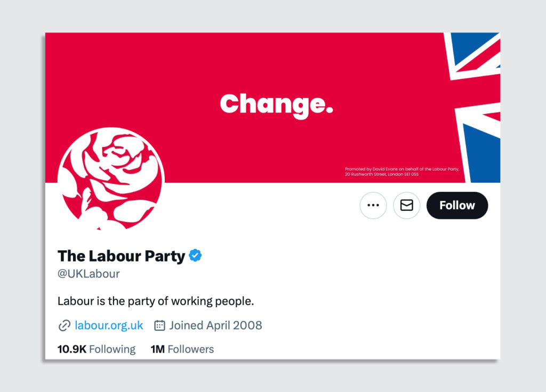This screenshot has height=392, width=546.
Task: Click the envelope to send direct message
Action: [x=407, y=206]
